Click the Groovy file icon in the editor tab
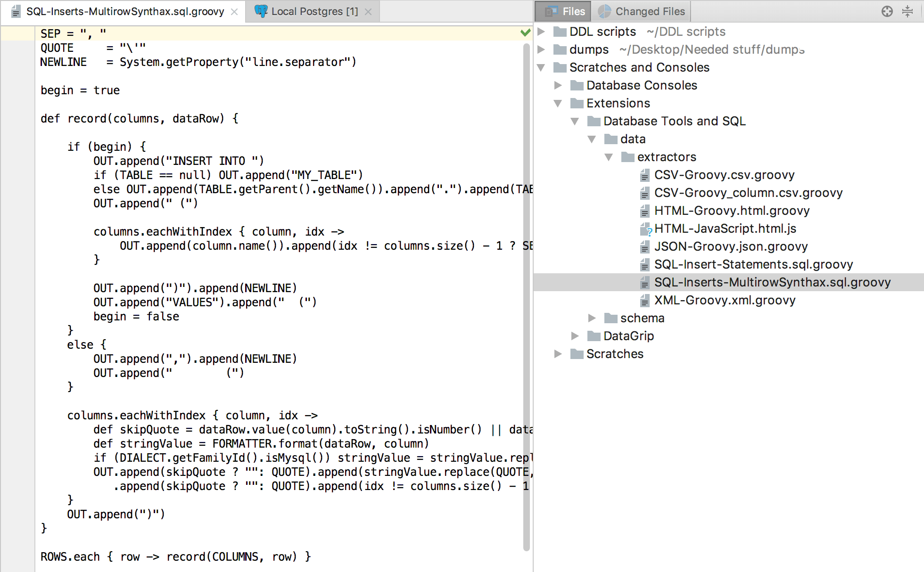 16,11
